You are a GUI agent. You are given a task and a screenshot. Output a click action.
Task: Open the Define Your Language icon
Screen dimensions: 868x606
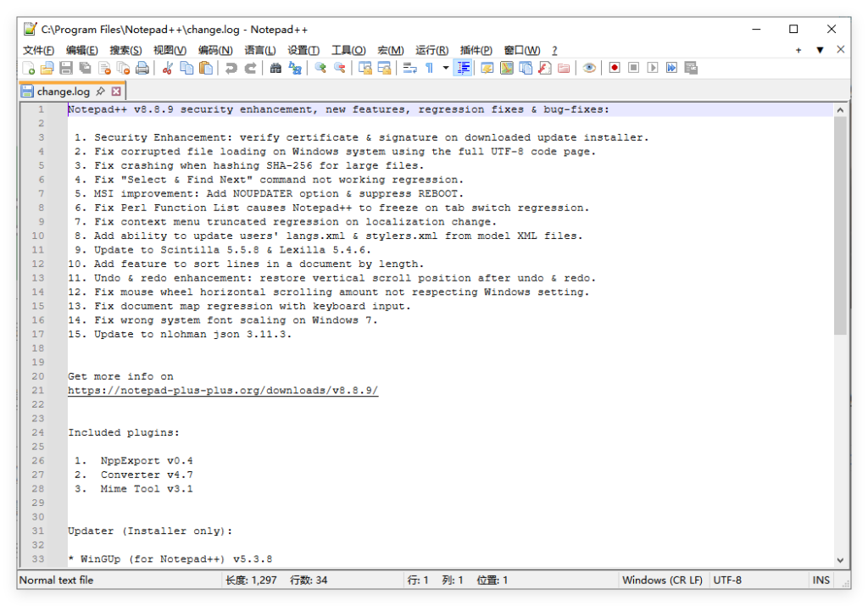coord(487,68)
